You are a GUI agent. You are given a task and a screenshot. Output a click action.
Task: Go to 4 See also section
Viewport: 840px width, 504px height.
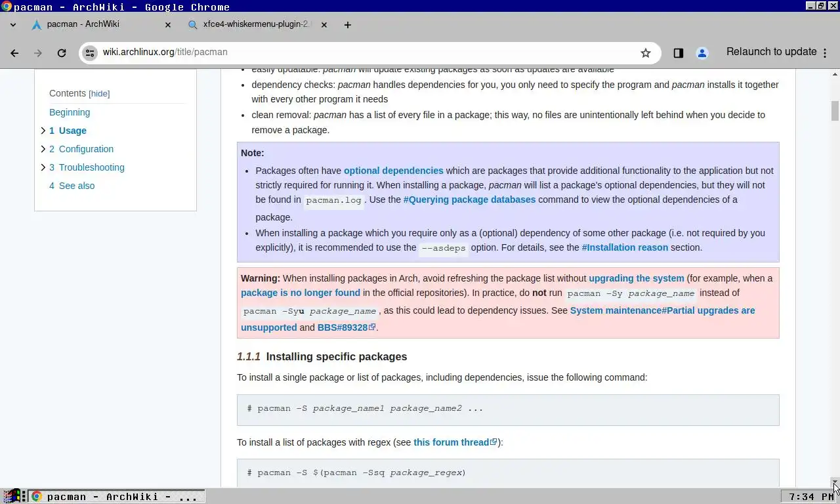coord(72,186)
